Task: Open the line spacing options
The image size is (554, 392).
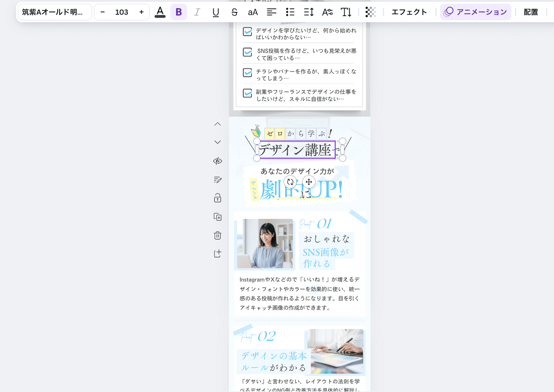Action: (x=308, y=12)
